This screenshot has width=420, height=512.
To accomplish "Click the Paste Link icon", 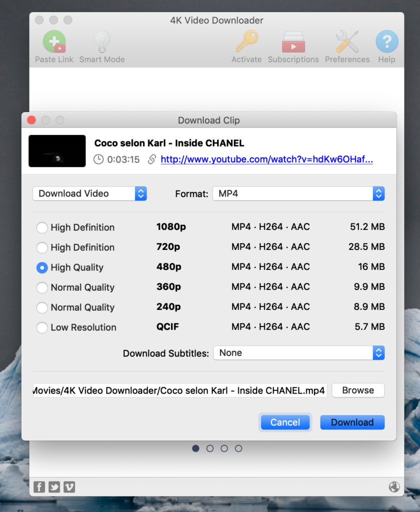I will [x=53, y=42].
